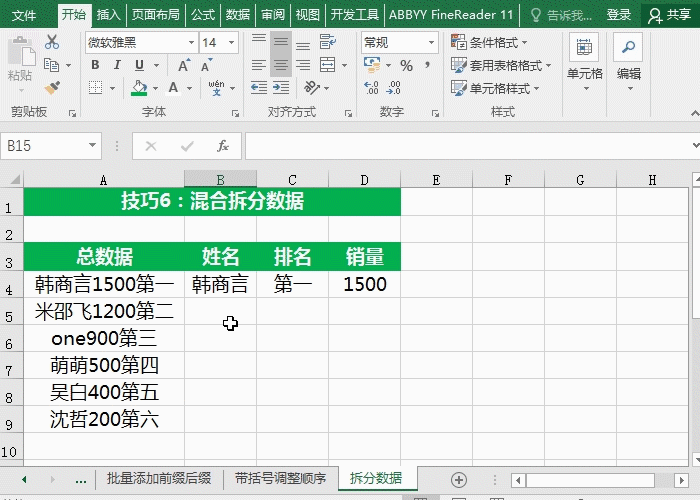Click the Insert Function fx icon

click(x=223, y=146)
